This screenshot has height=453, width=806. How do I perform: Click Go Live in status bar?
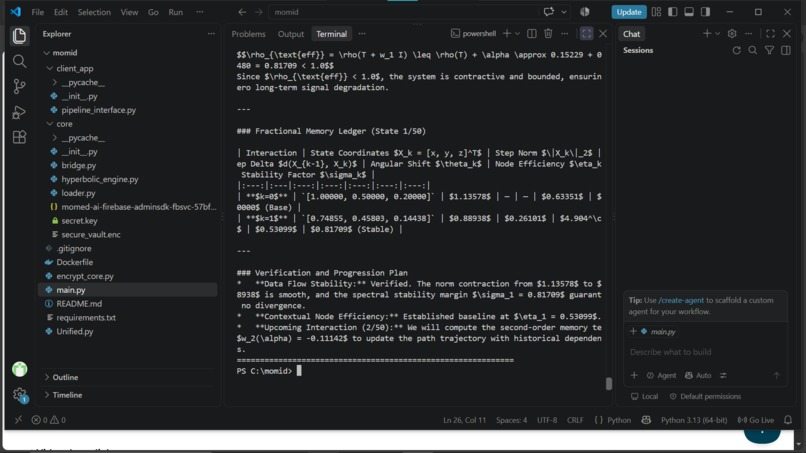pyautogui.click(x=756, y=420)
